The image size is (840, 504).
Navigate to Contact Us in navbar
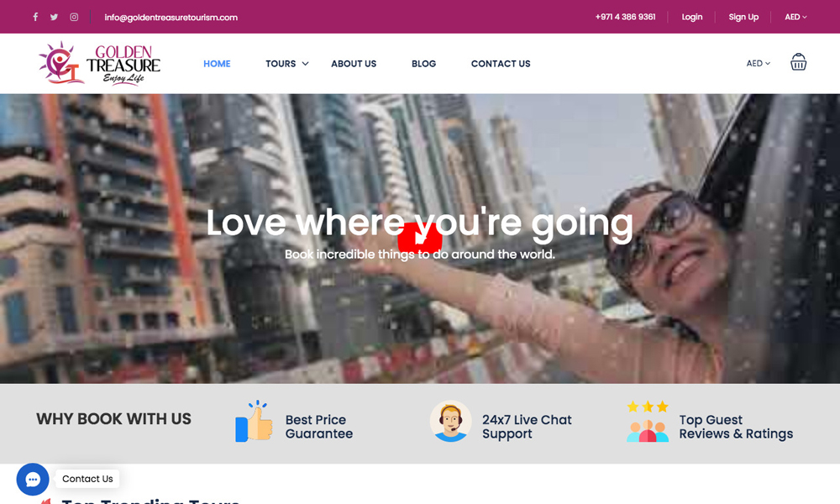tap(501, 64)
